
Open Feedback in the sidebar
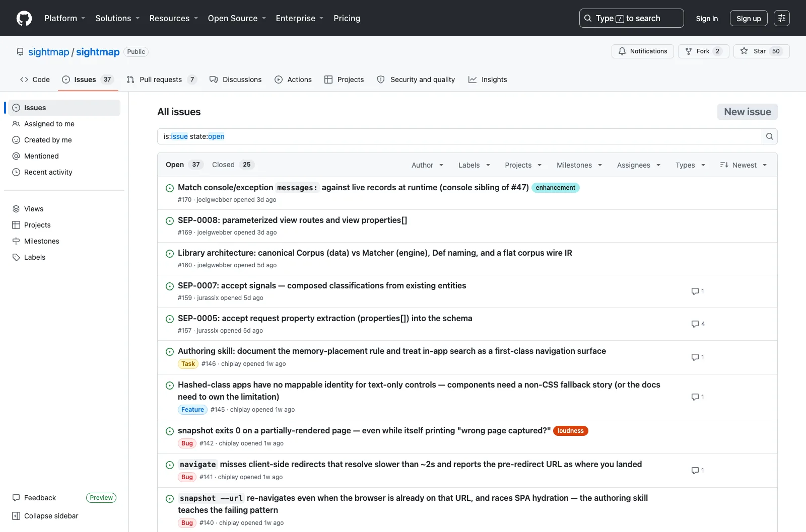click(40, 498)
